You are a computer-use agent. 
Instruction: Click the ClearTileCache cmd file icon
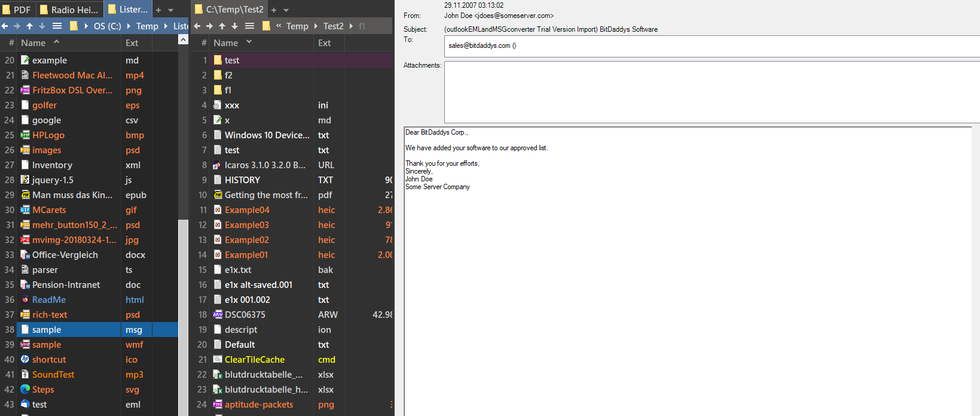coord(218,360)
